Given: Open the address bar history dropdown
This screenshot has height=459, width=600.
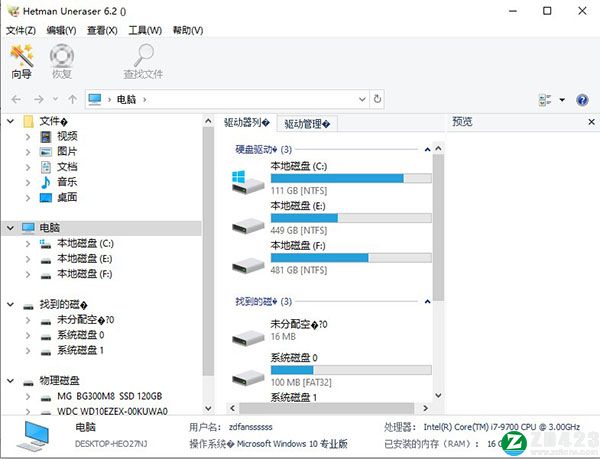Looking at the screenshot, I should coord(362,99).
